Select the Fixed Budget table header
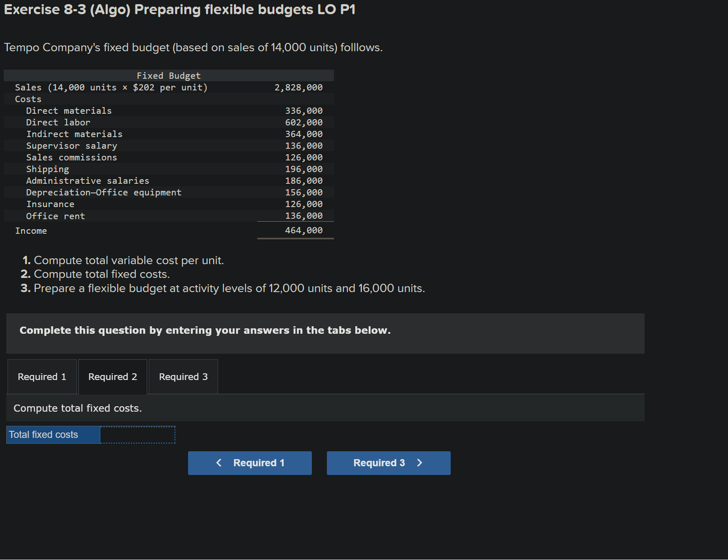This screenshot has height=560, width=728. [168, 75]
